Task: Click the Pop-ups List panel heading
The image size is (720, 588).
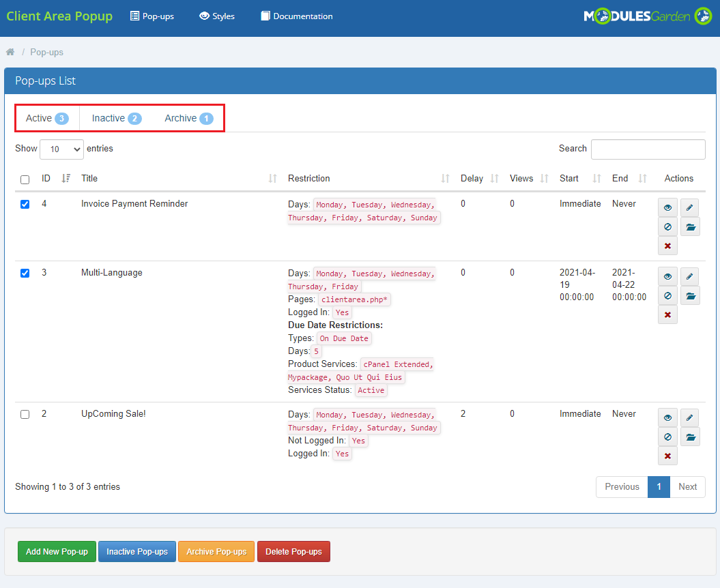Action: pos(45,80)
